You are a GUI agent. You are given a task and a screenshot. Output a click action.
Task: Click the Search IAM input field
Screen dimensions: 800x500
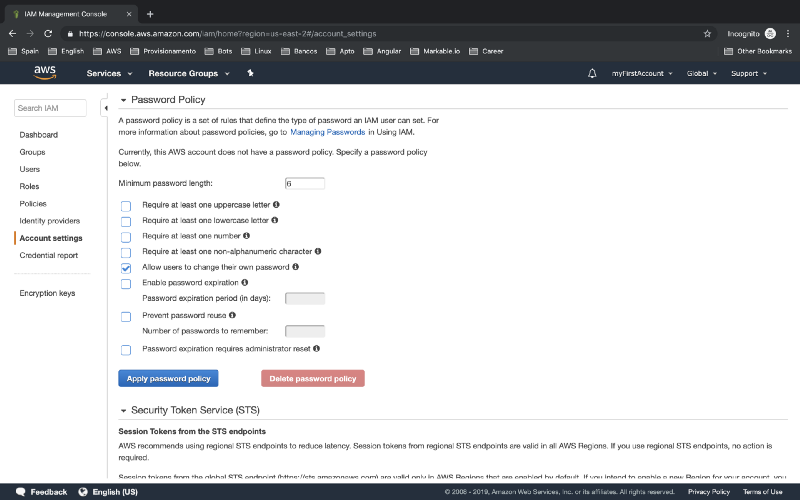pyautogui.click(x=50, y=108)
